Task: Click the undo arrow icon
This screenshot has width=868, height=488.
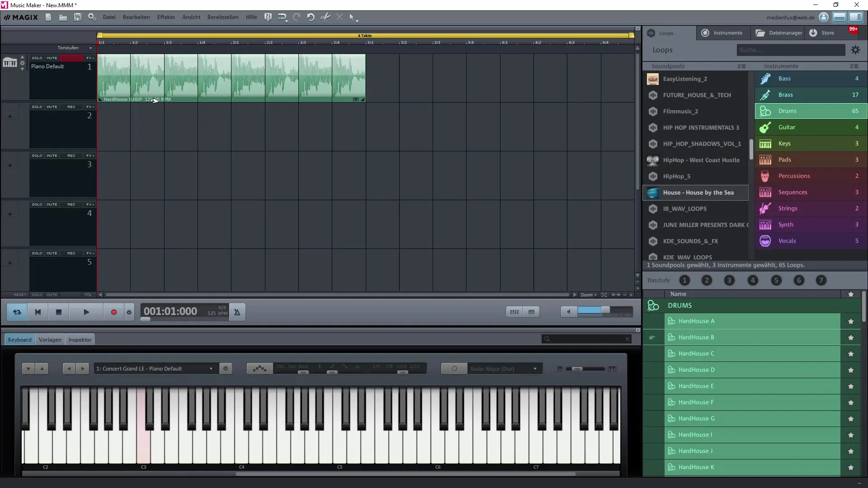Action: [311, 17]
